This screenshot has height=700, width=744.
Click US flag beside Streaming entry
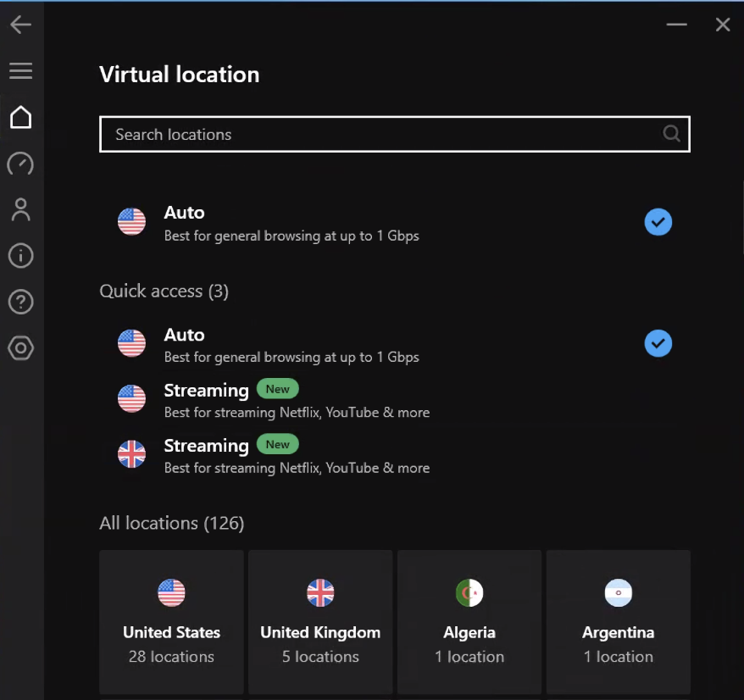tap(131, 398)
